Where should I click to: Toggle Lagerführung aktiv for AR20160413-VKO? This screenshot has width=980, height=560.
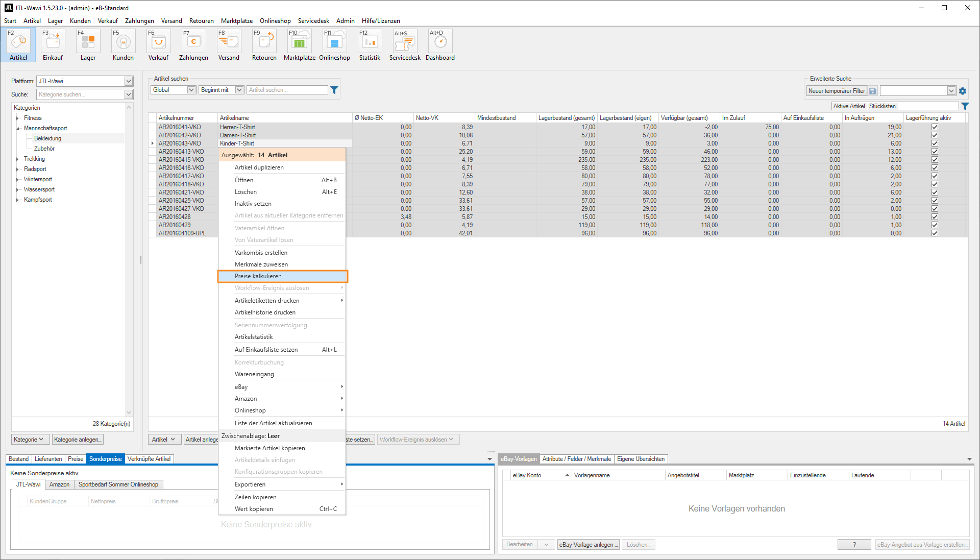pyautogui.click(x=935, y=152)
